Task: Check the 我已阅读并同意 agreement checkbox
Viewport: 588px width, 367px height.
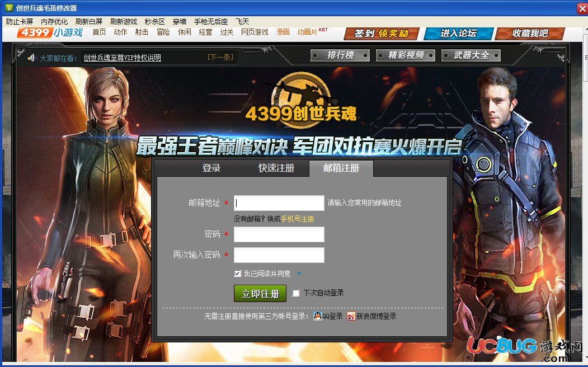Action: 237,274
